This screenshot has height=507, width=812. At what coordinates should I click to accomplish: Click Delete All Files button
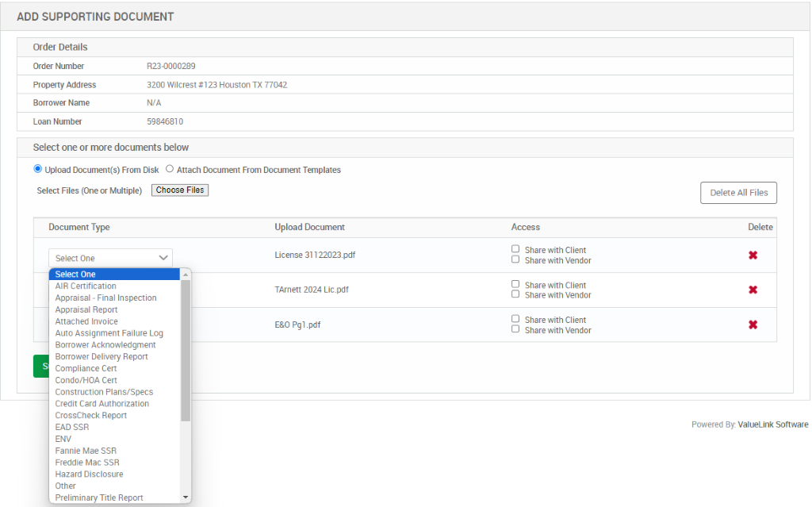click(x=738, y=193)
